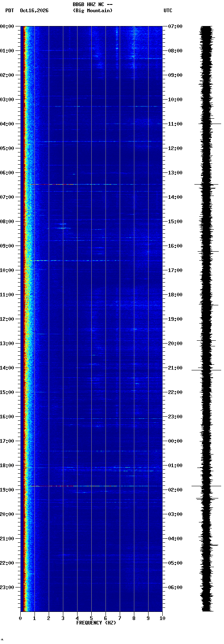Click the station title 'BBGB HHZ NC --'
The image size is (224, 644).
tap(93, 4)
